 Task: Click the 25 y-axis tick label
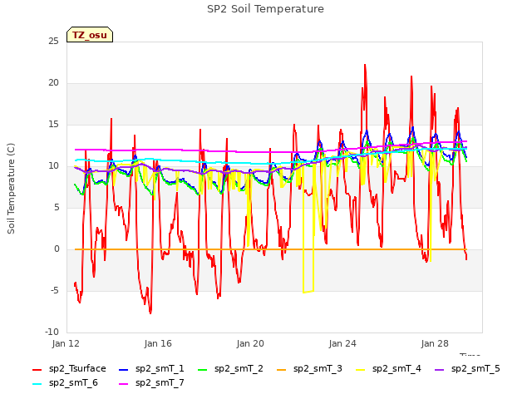click(53, 42)
